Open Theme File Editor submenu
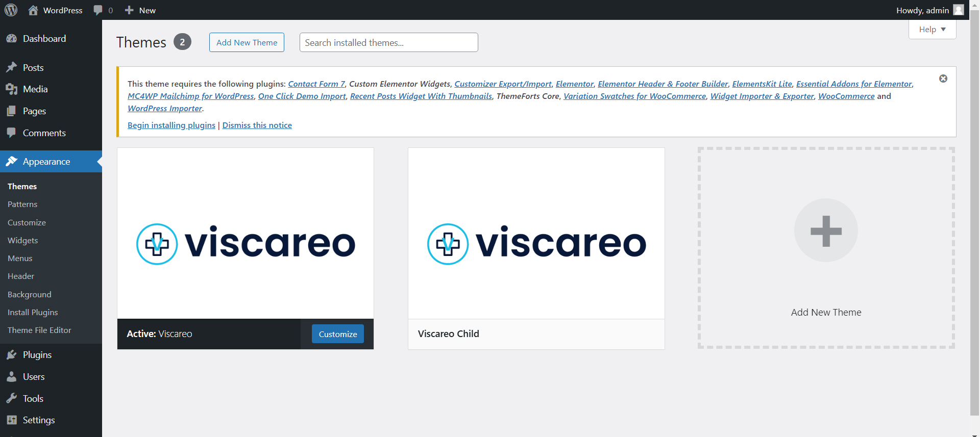980x437 pixels. [x=39, y=330]
